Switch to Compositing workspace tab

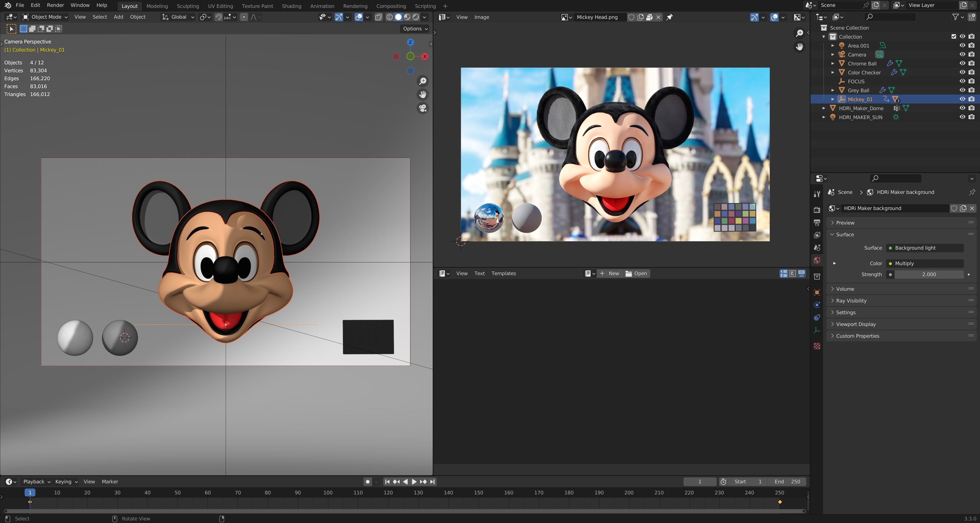[x=391, y=6]
